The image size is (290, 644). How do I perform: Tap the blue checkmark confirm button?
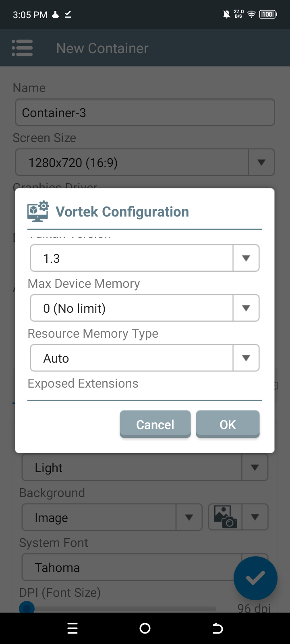coord(255,578)
